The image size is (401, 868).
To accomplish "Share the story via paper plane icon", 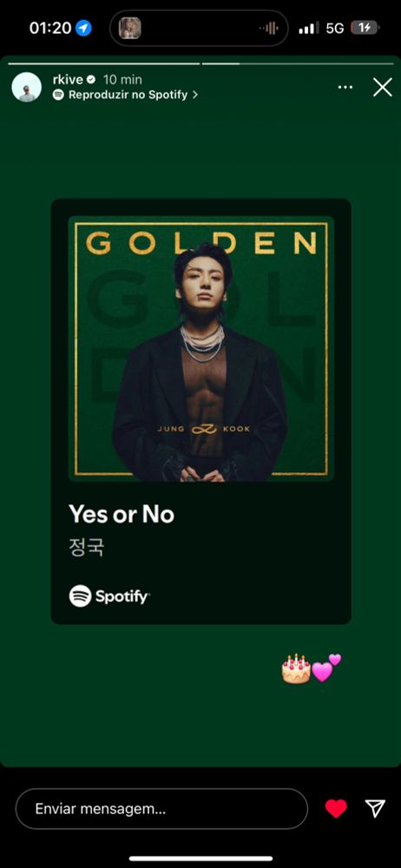I will click(375, 809).
